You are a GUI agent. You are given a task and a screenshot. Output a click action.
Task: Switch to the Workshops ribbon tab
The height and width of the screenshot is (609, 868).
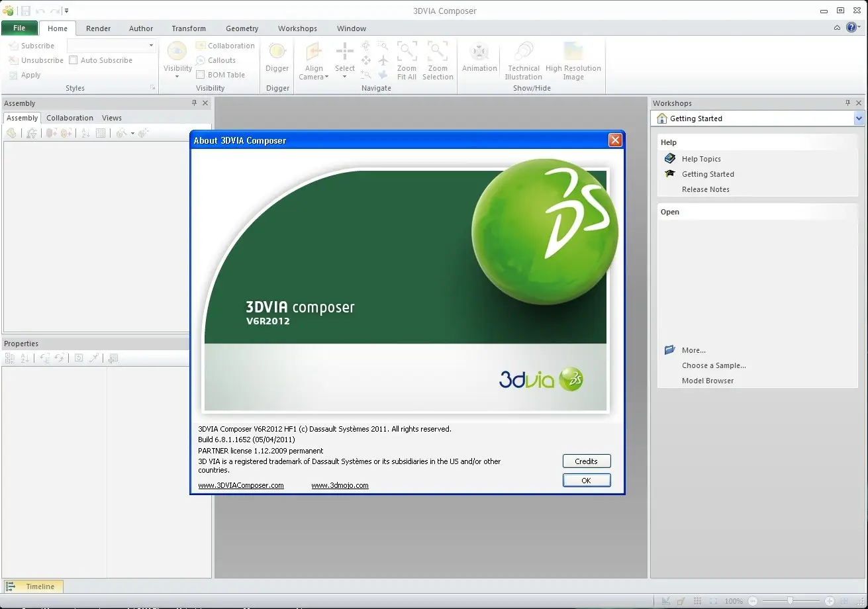pyautogui.click(x=297, y=28)
